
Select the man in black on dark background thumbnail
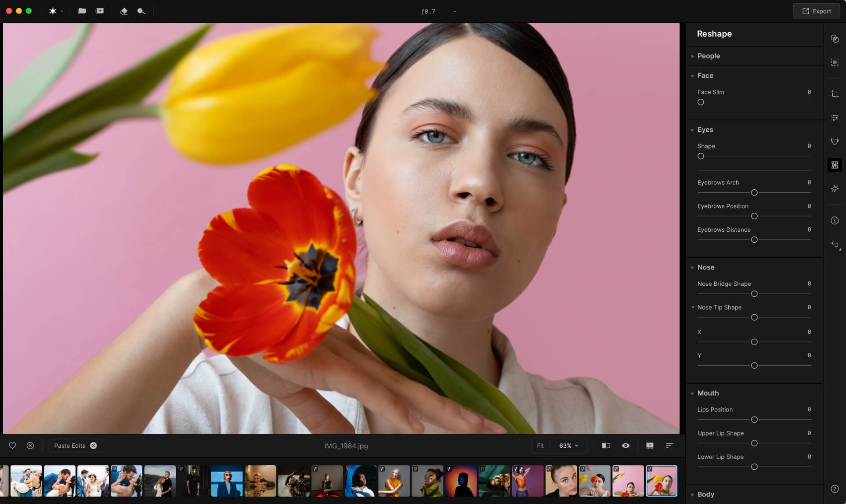[194, 481]
